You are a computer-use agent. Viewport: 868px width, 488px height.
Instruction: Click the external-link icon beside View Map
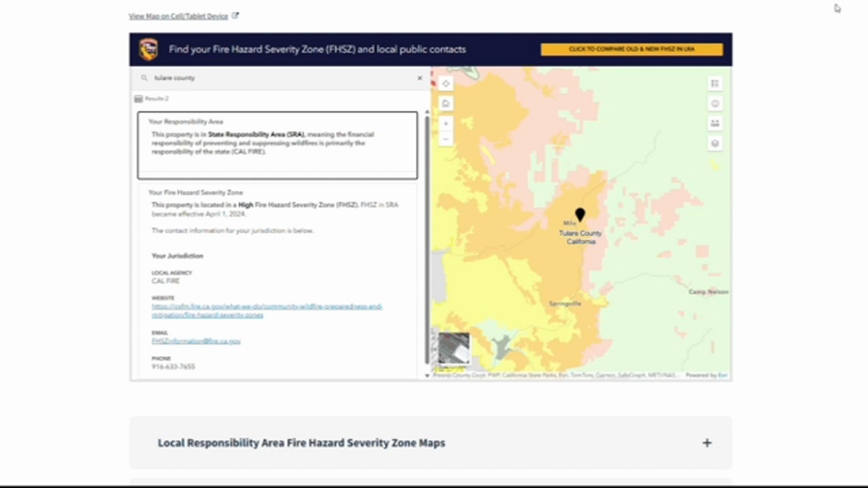point(235,16)
